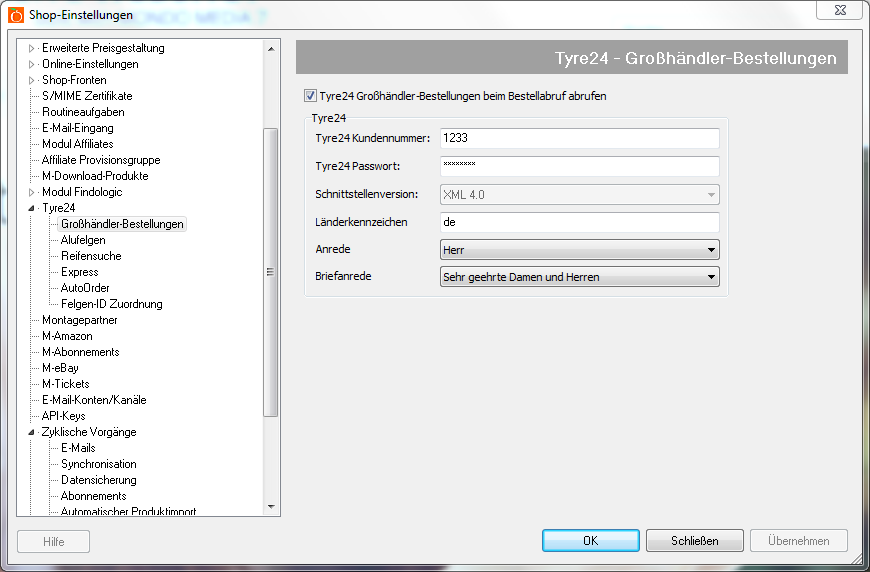Collapse the Tyre24 tree node

click(31, 208)
